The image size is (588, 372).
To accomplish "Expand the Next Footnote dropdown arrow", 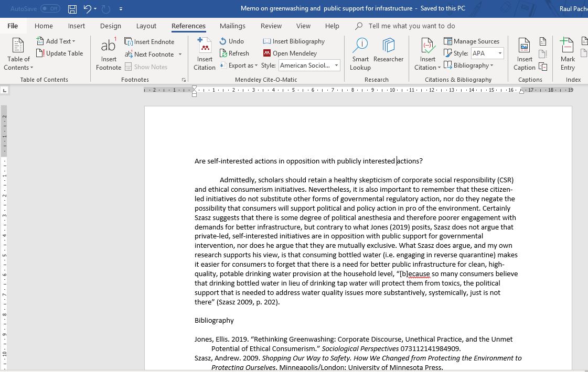I will pyautogui.click(x=180, y=54).
